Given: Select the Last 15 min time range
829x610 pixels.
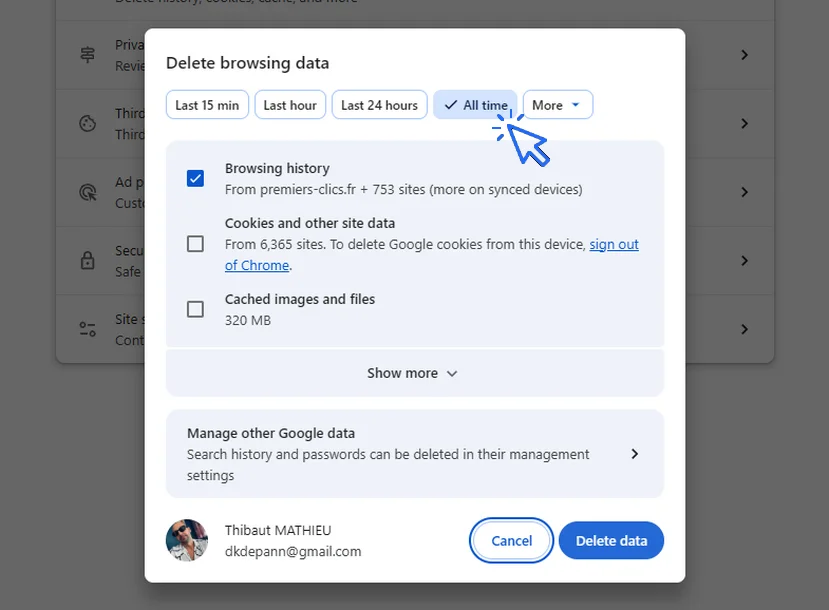Looking at the screenshot, I should pyautogui.click(x=207, y=105).
